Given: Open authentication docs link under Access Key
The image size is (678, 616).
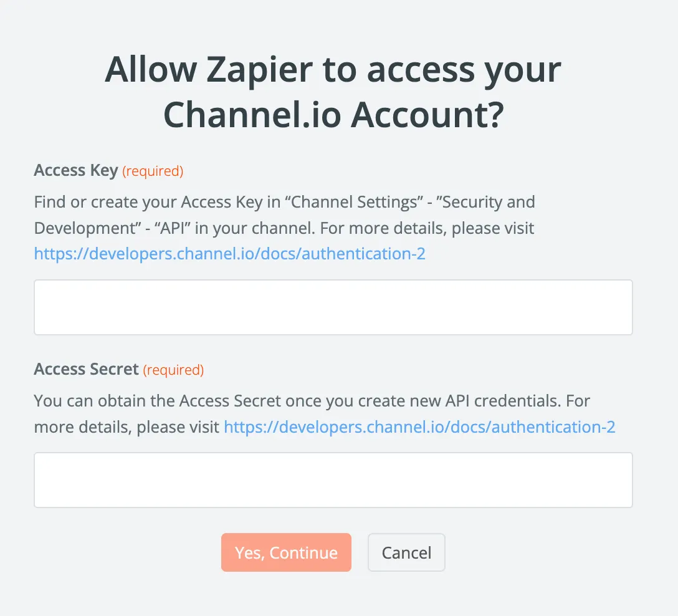Looking at the screenshot, I should coord(229,254).
